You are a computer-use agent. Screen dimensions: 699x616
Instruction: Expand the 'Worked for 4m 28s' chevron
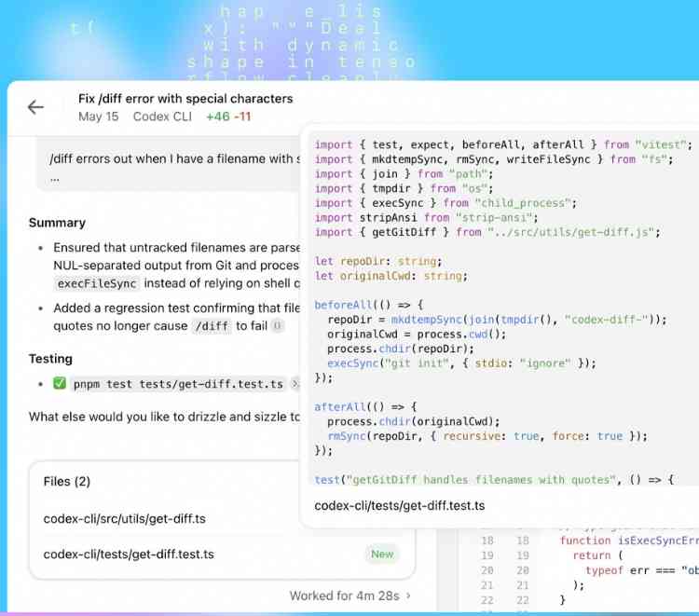pos(408,595)
